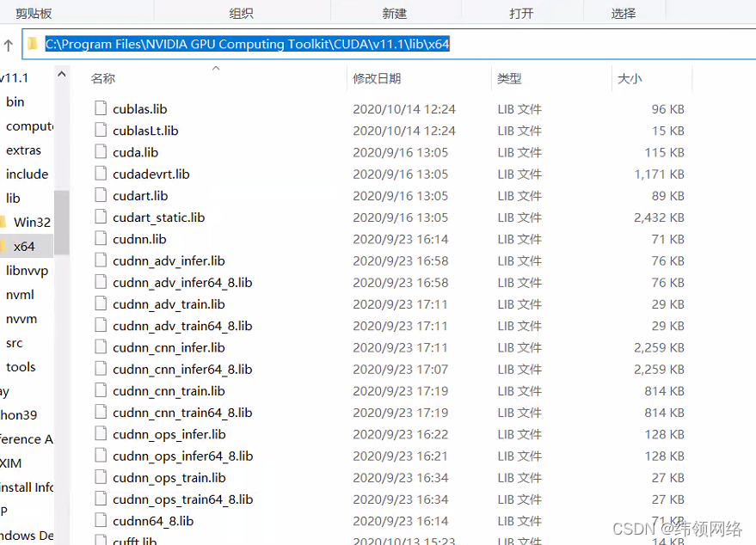Select the tools folder in navigation tree
The image size is (756, 545).
21,367
